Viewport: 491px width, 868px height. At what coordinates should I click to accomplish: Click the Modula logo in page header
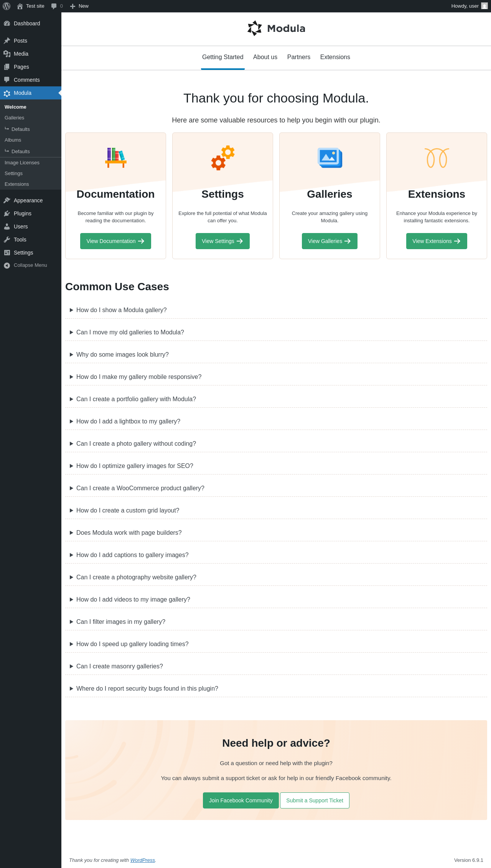(x=276, y=28)
